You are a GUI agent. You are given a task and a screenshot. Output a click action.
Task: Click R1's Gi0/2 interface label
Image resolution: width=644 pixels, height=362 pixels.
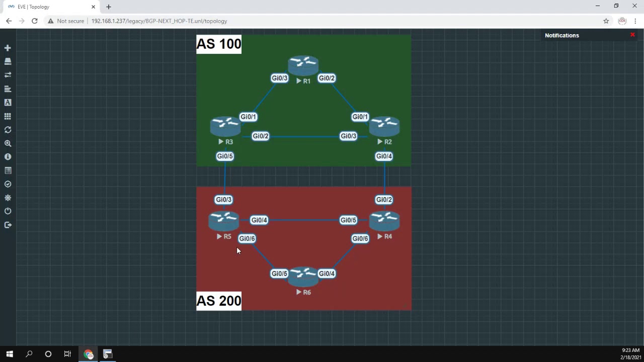(x=327, y=78)
